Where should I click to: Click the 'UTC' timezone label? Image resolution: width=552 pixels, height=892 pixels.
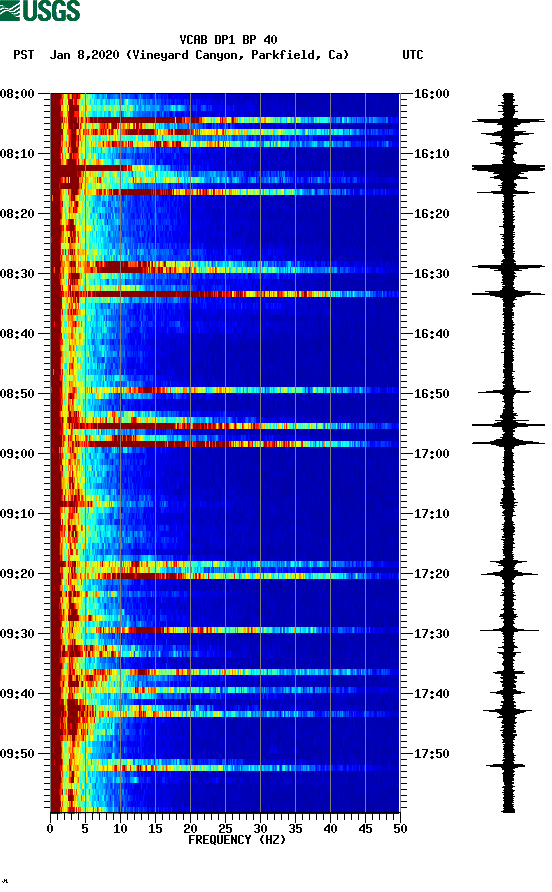tap(413, 55)
